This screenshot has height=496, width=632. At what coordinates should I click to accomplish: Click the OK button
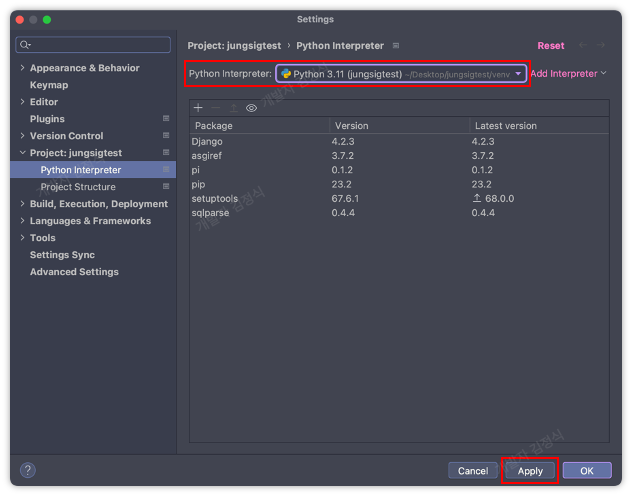coord(587,471)
